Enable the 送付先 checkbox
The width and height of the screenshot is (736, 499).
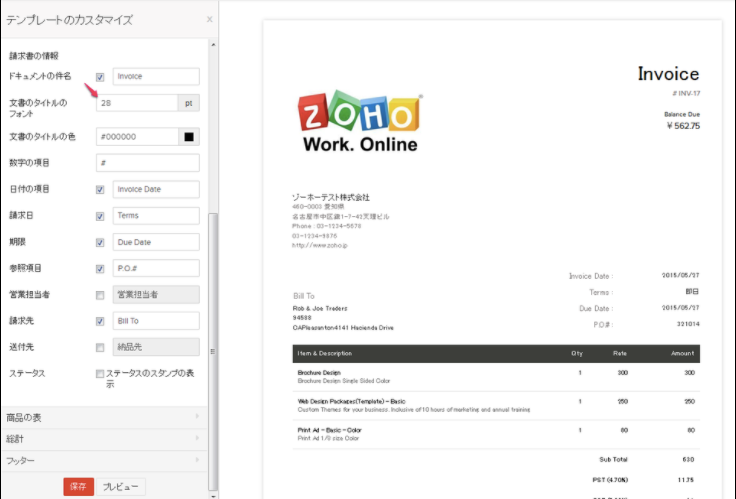point(100,348)
